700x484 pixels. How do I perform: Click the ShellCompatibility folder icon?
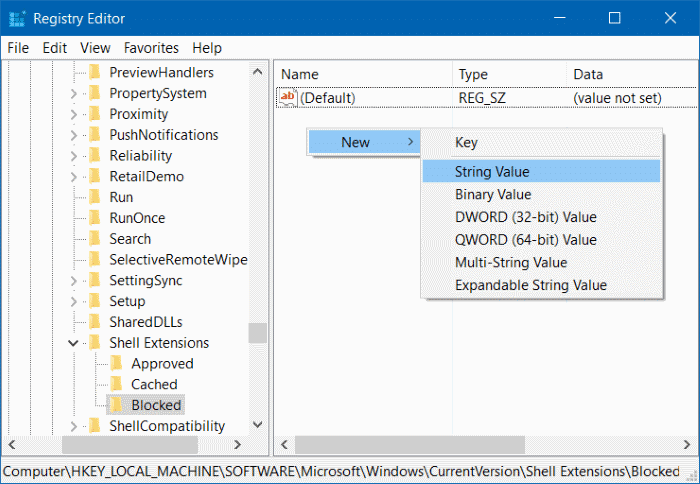coord(95,426)
